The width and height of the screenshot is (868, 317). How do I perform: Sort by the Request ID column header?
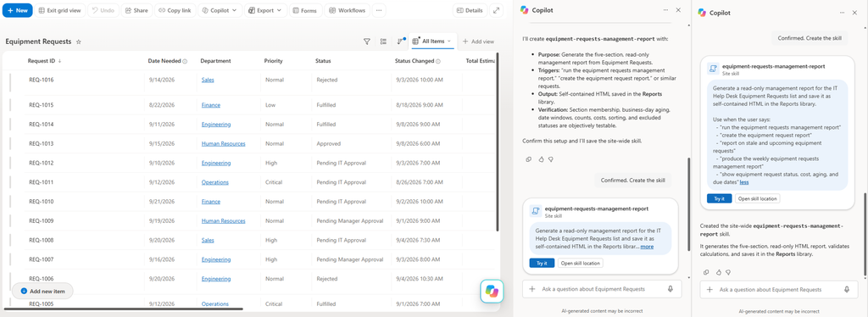click(44, 61)
